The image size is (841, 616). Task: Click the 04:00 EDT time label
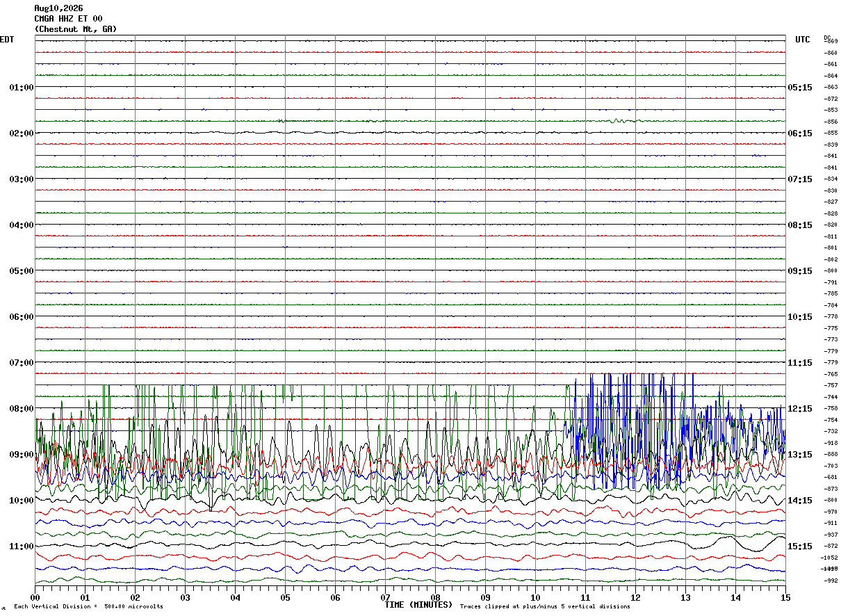22,225
